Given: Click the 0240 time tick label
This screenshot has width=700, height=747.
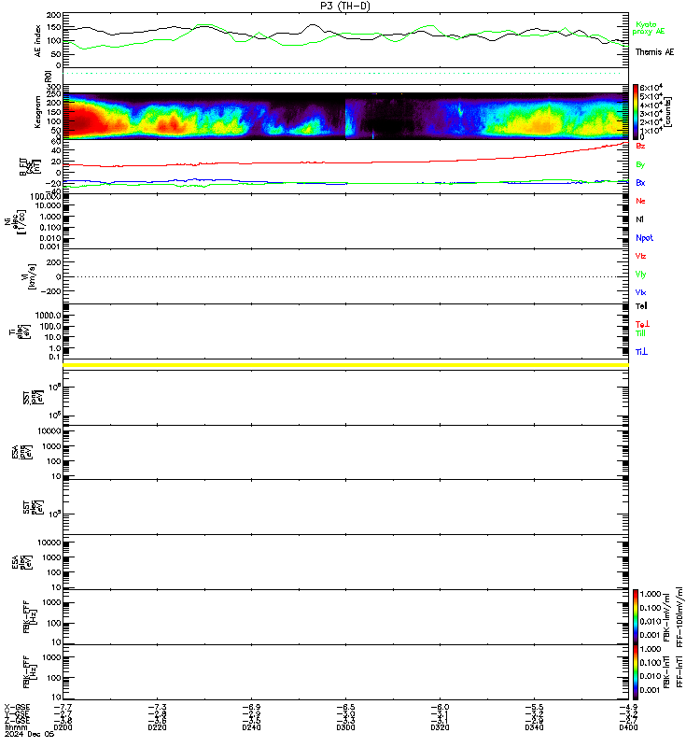Looking at the screenshot, I should [251, 728].
